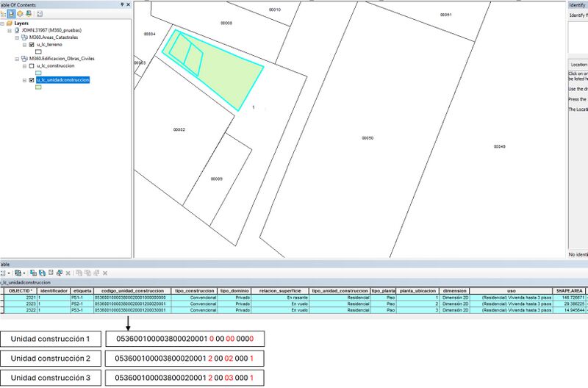Click the PS2-1 etiqueta cell
588x388 pixels.
pyautogui.click(x=82, y=304)
